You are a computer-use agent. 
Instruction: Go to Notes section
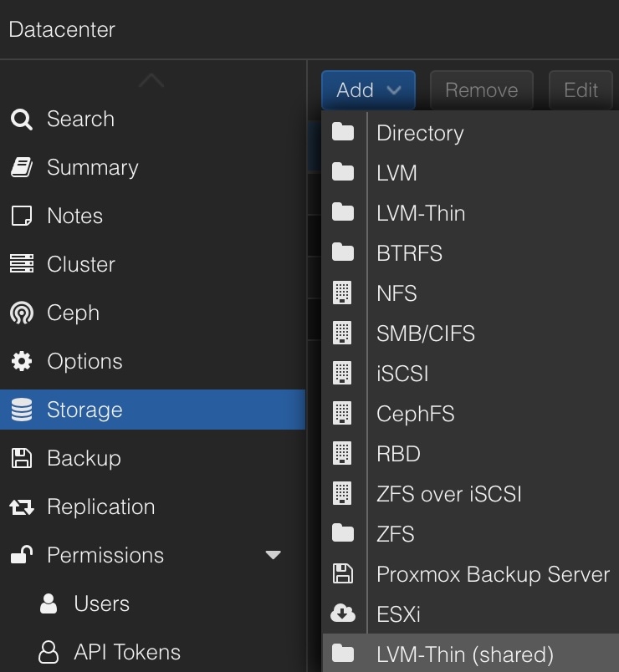[x=153, y=216]
